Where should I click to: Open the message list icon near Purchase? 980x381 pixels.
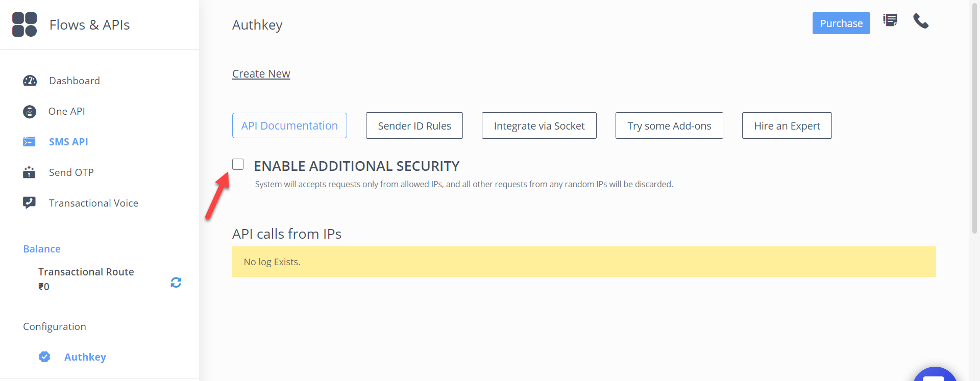coord(890,20)
